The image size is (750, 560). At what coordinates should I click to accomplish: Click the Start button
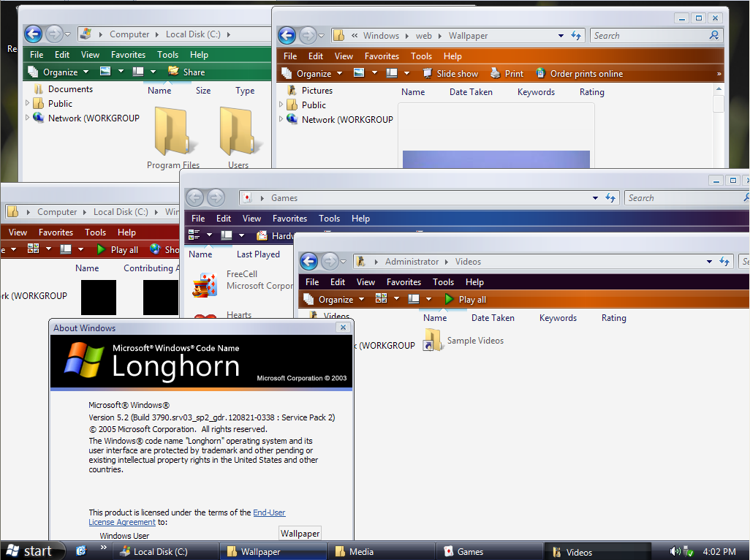(x=31, y=551)
